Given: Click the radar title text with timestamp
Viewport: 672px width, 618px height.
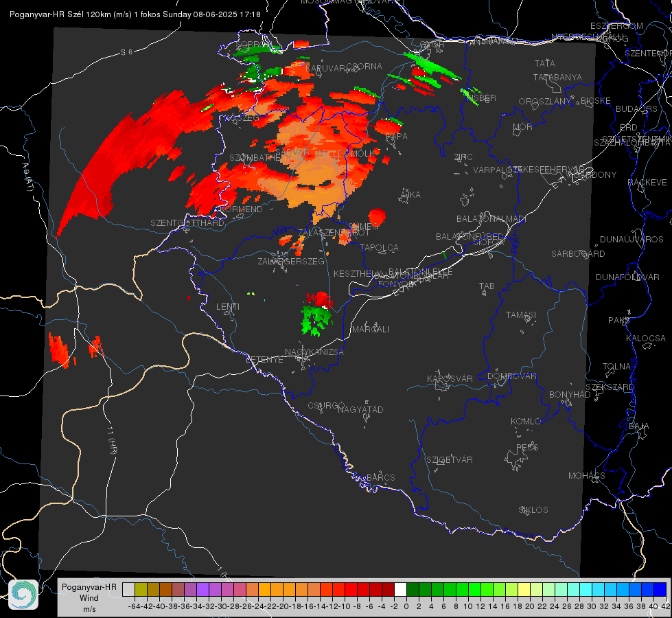Looking at the screenshot, I should 135,14.
